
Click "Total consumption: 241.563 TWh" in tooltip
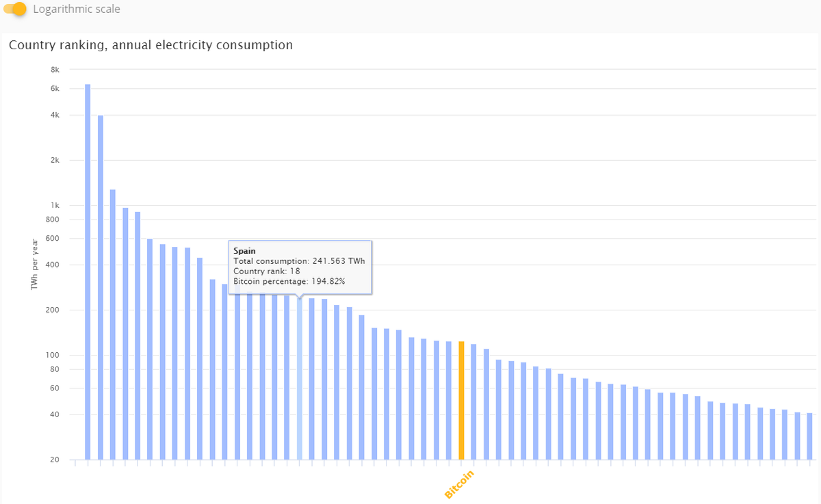(299, 261)
